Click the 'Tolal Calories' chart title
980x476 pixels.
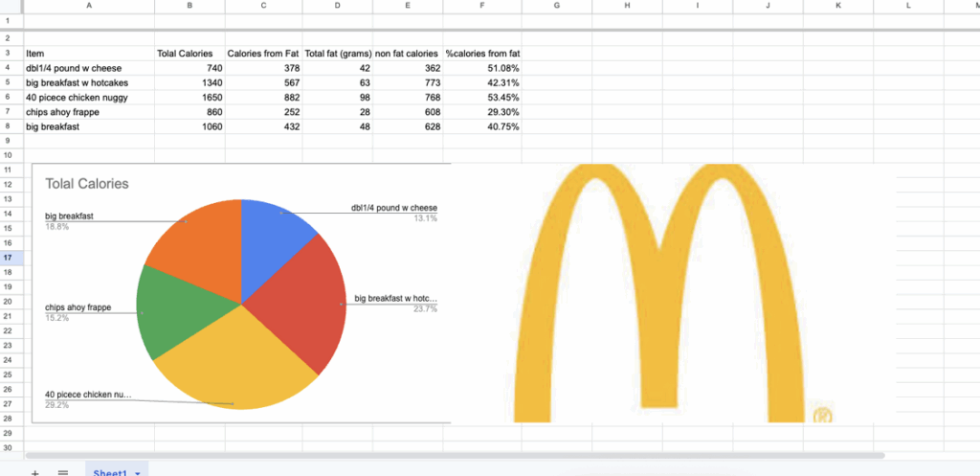click(x=87, y=183)
